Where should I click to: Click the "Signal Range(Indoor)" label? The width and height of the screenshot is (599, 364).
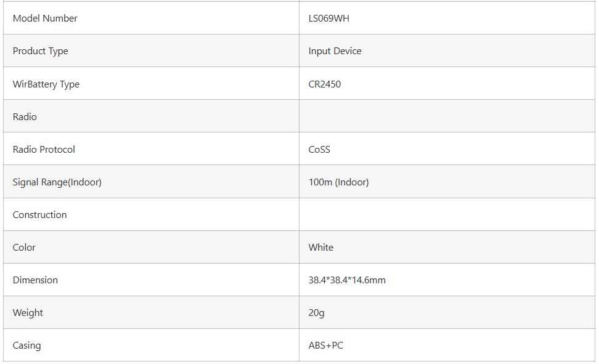(57, 182)
